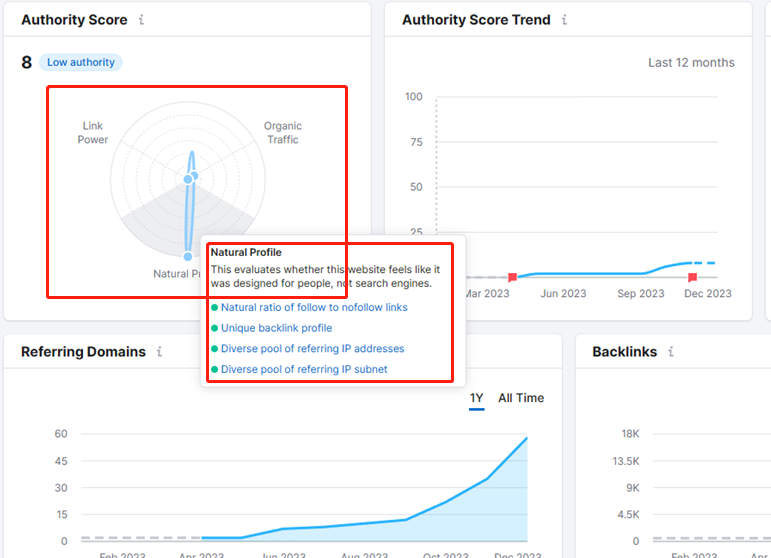
Task: Click the Organic Traffic axis label
Action: [x=283, y=133]
